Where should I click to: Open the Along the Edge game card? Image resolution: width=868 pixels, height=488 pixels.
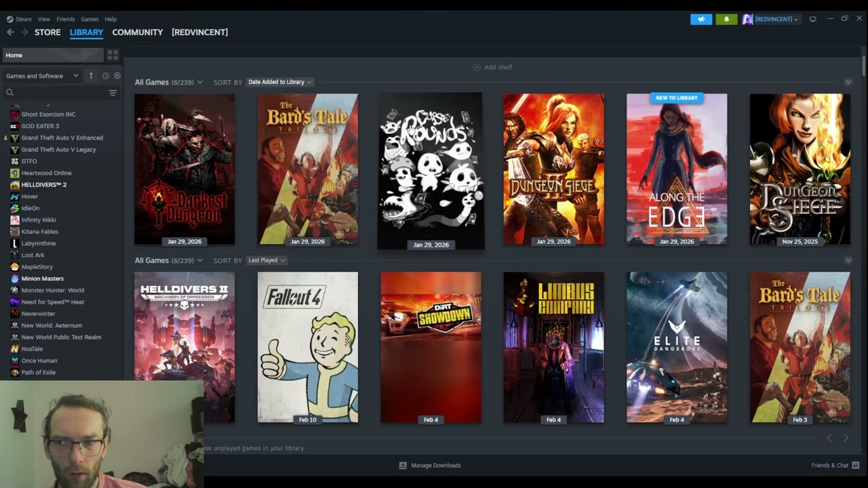click(x=677, y=169)
